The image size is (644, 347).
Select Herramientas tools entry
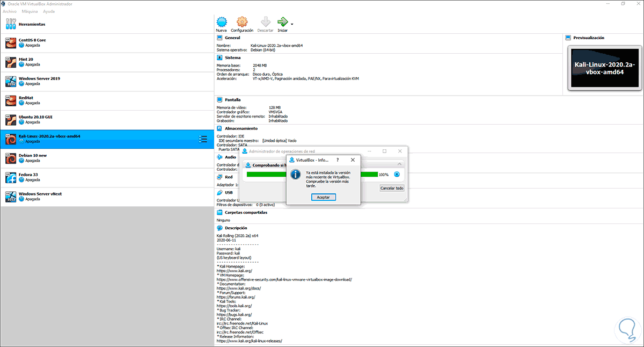click(107, 24)
